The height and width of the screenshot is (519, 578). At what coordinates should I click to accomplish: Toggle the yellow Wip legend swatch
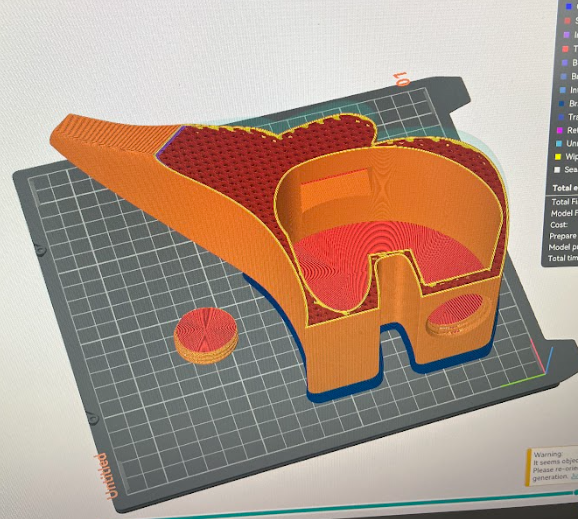point(558,157)
